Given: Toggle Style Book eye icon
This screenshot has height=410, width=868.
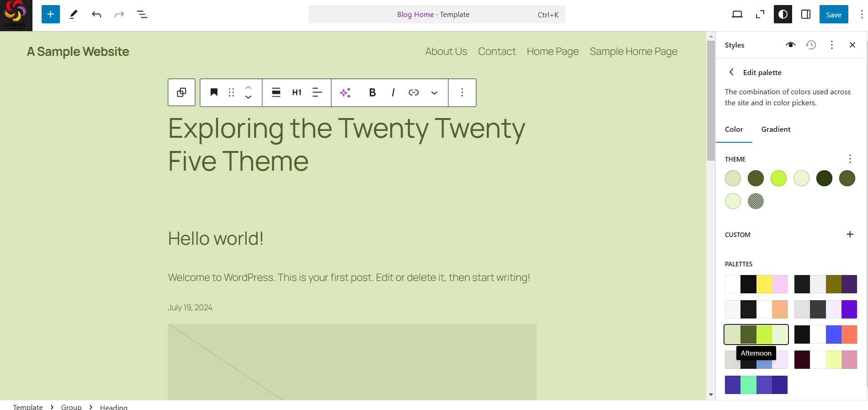Looking at the screenshot, I should pyautogui.click(x=791, y=45).
